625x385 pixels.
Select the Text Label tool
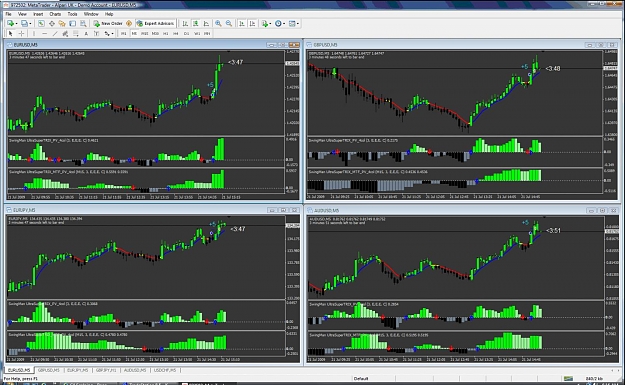pos(96,33)
